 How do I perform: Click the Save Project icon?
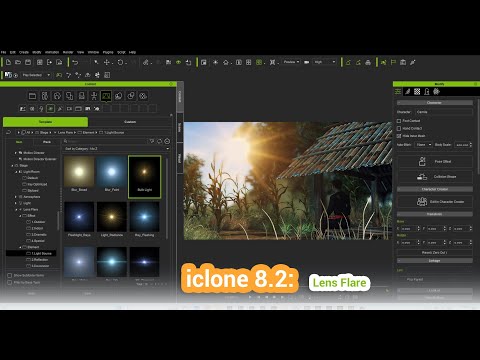tap(28, 62)
